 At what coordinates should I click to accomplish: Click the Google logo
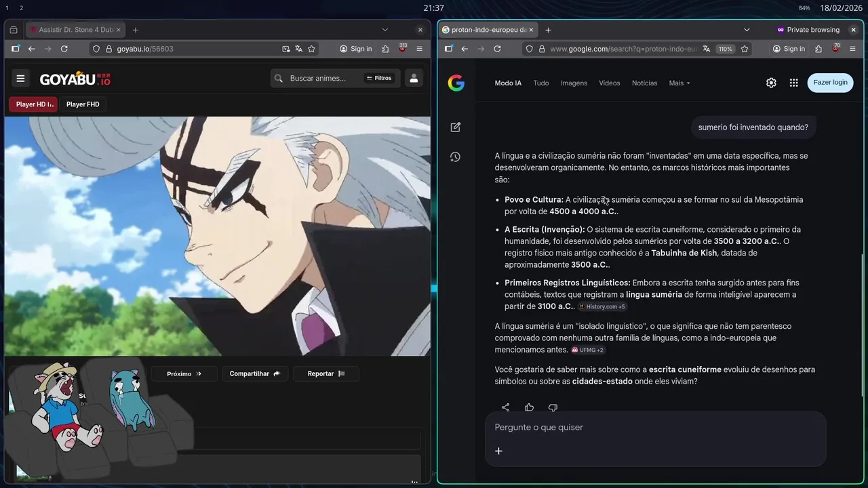[456, 83]
